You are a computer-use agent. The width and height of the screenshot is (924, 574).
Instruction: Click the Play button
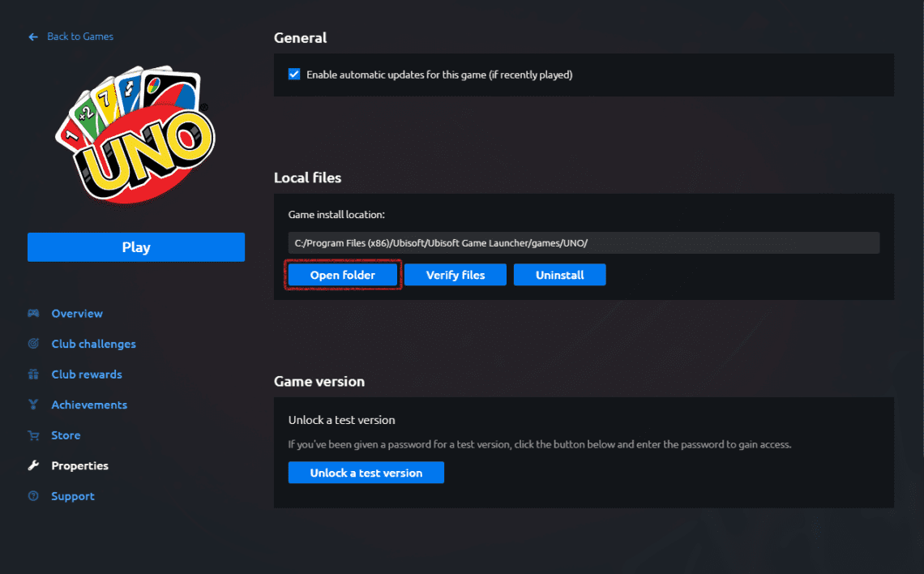point(135,246)
